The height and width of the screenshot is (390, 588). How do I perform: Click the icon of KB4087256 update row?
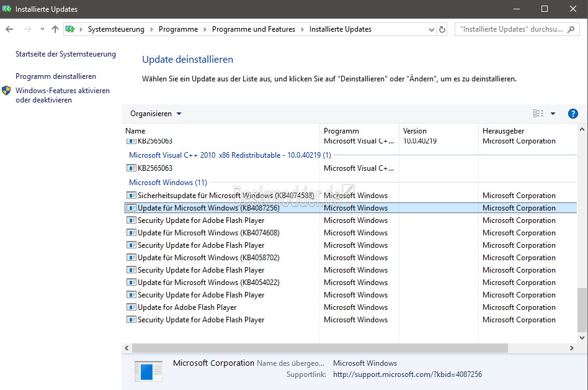tap(131, 208)
